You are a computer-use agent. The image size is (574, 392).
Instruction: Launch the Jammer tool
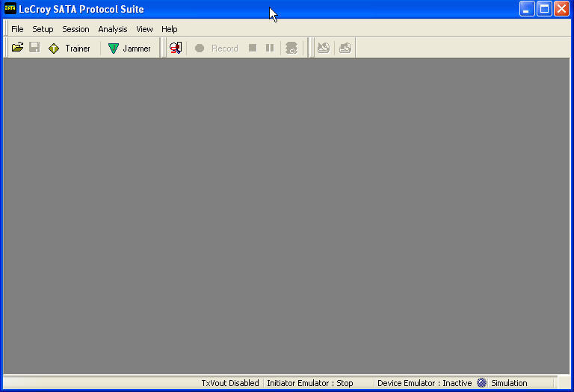pyautogui.click(x=129, y=48)
